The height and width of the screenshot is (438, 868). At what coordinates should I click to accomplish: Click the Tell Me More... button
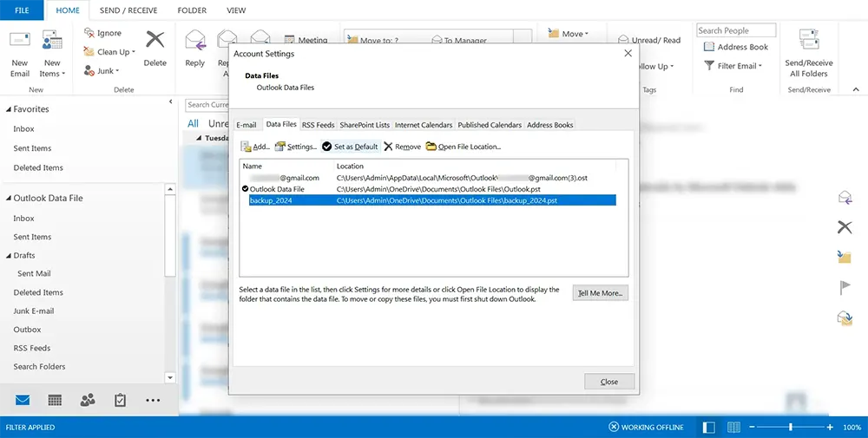click(600, 293)
